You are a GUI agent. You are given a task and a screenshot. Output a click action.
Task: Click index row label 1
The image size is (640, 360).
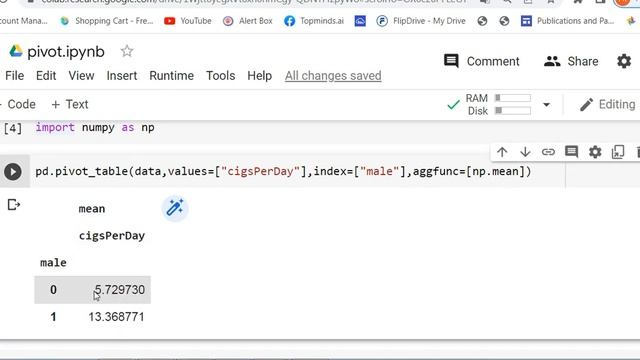[53, 317]
